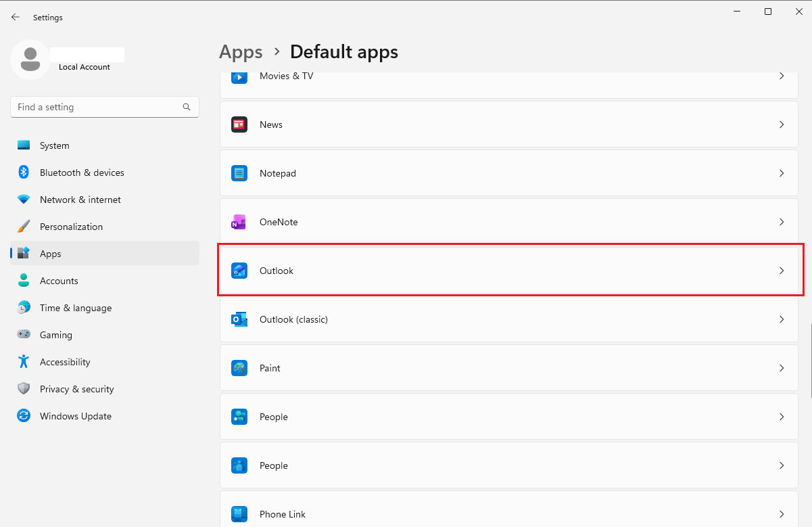Viewport: 812px width, 527px height.
Task: Click the System monitor icon in sidebar
Action: [x=24, y=145]
